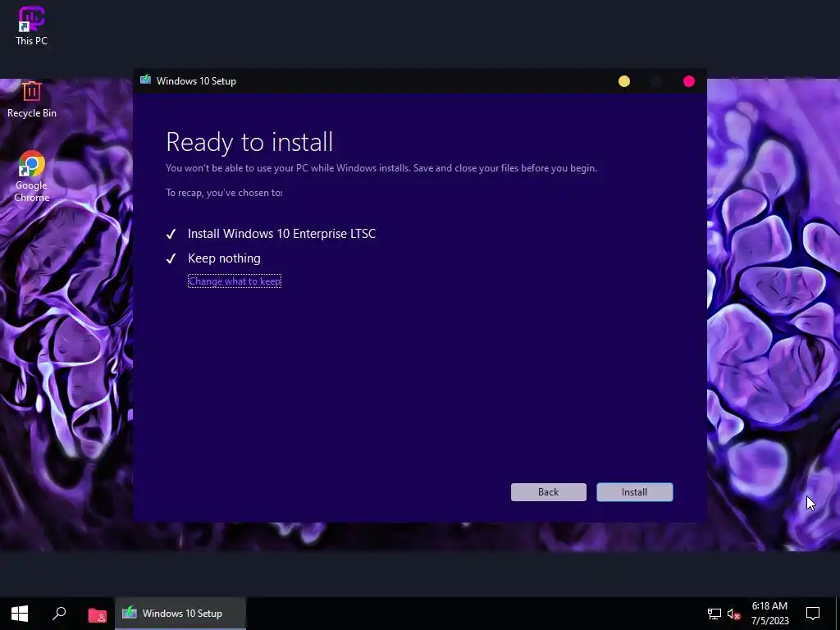
Task: Go back with the Back button
Action: pyautogui.click(x=548, y=492)
